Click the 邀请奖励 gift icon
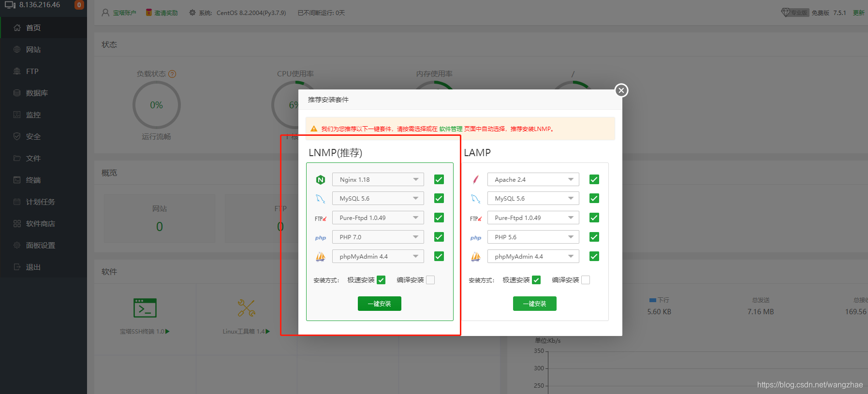The height and width of the screenshot is (394, 868). pos(149,13)
